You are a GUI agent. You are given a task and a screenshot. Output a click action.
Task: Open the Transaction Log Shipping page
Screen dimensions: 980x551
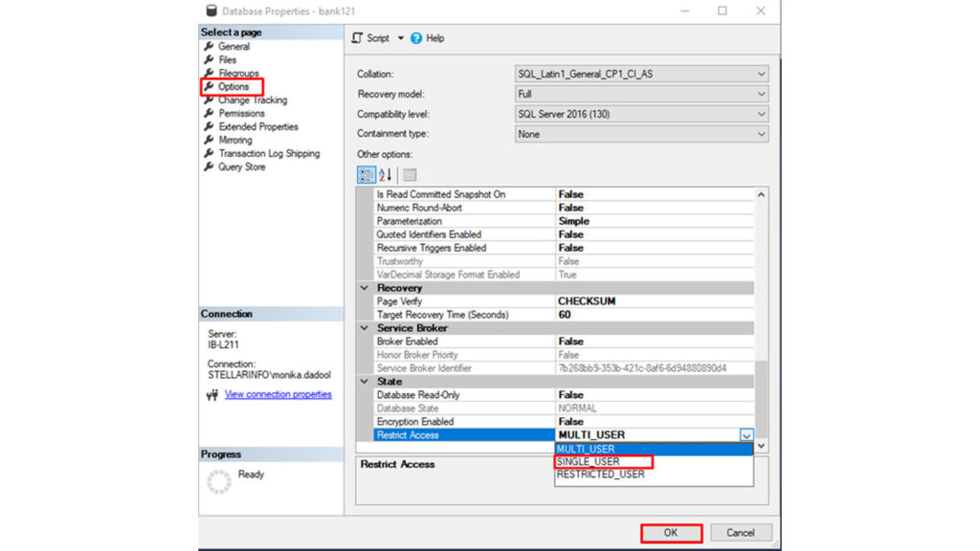point(269,154)
